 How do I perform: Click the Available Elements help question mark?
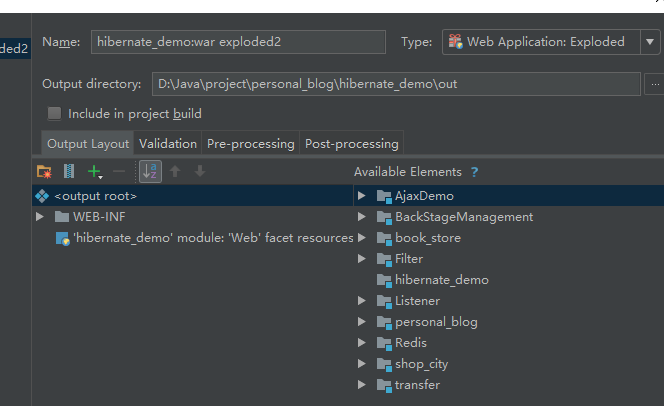pyautogui.click(x=475, y=172)
